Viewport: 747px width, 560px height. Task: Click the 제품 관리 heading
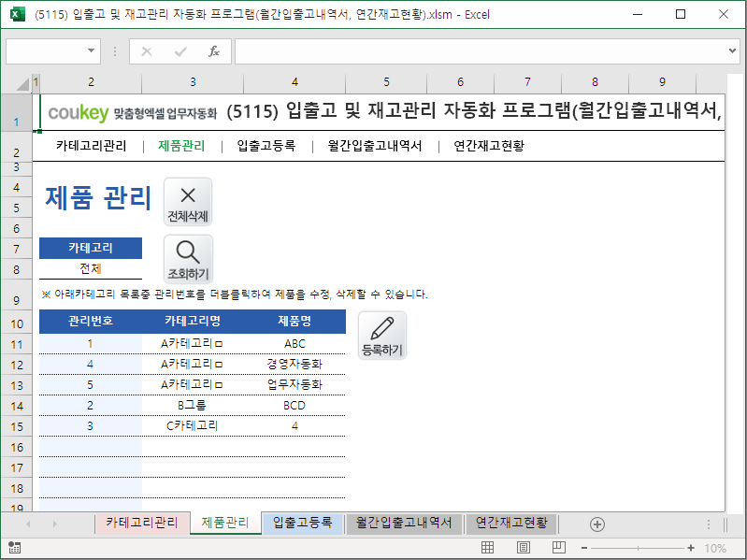(x=98, y=198)
